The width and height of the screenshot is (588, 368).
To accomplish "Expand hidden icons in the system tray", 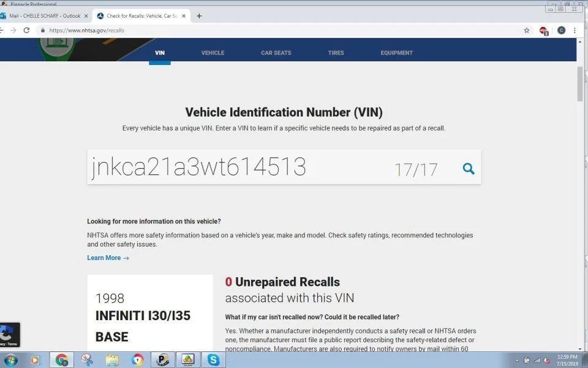I will 518,361.
